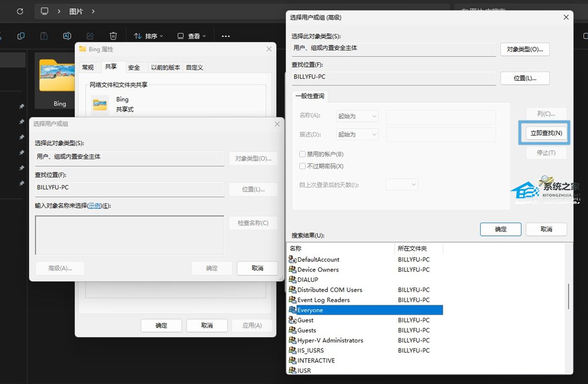Click the Delete trash icon

113,36
